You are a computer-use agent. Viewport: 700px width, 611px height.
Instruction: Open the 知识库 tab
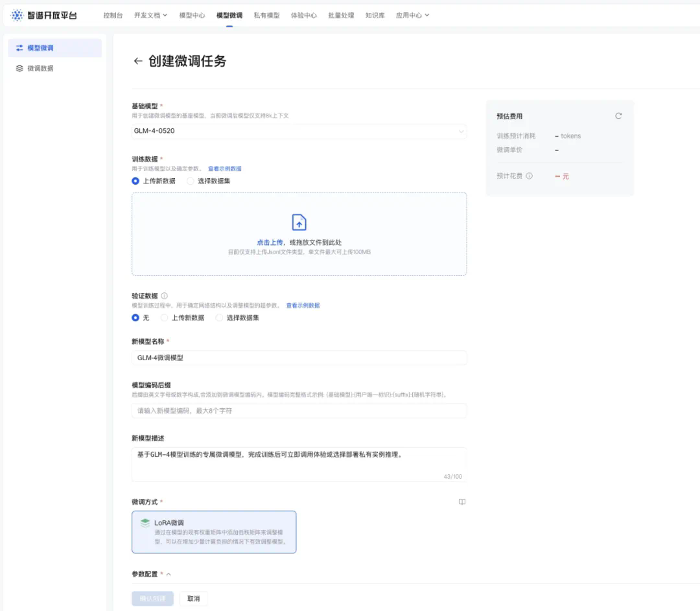[376, 15]
